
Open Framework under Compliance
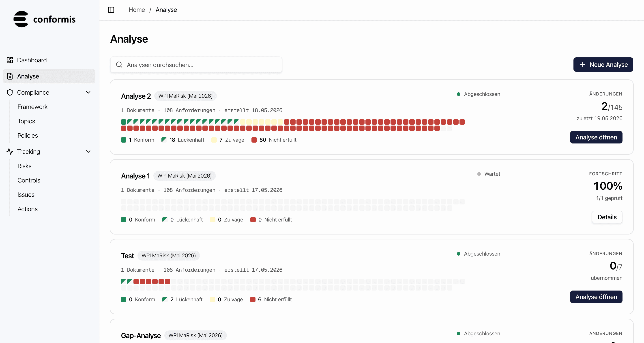pyautogui.click(x=32, y=107)
